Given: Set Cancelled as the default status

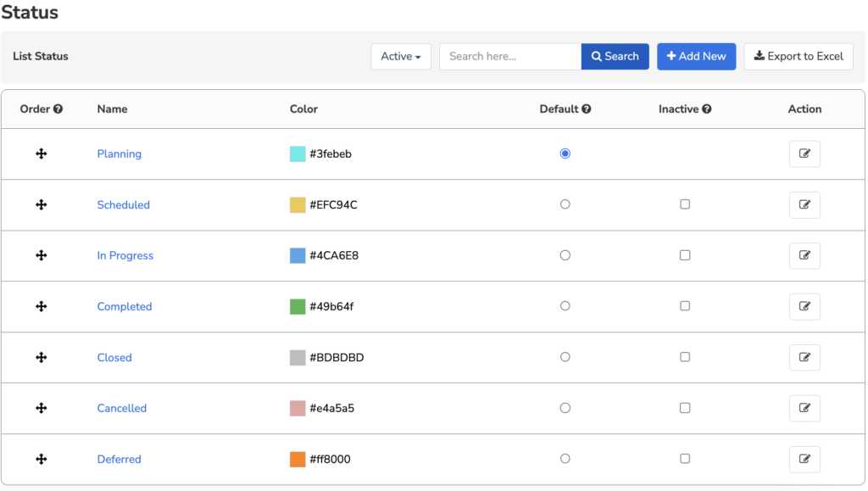Looking at the screenshot, I should (x=565, y=408).
